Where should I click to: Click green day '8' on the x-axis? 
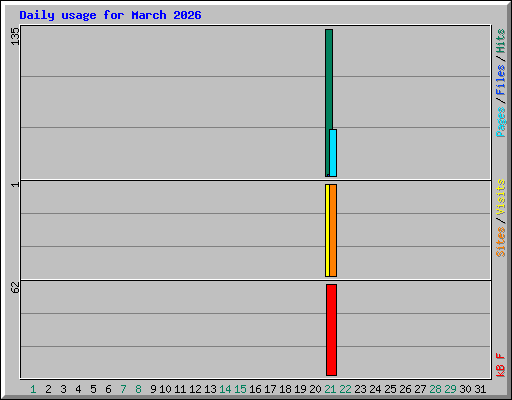tap(138, 389)
